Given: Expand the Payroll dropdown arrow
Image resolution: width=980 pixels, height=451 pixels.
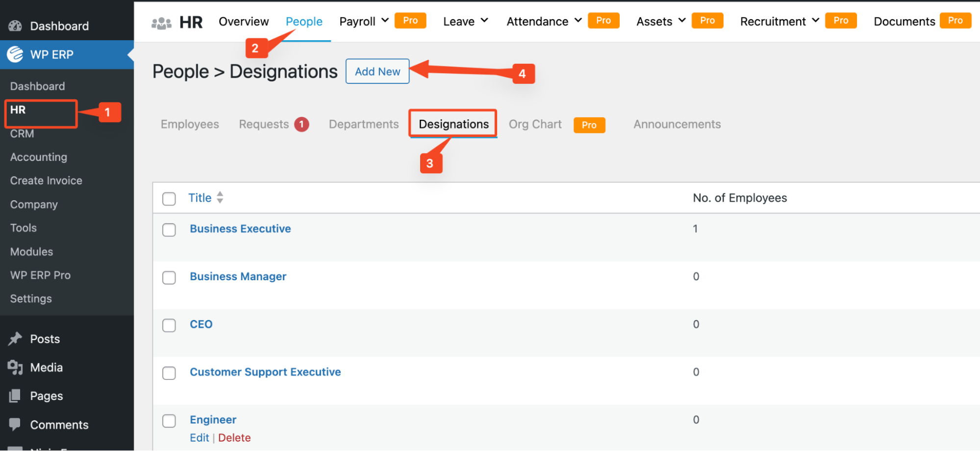Looking at the screenshot, I should click(x=385, y=21).
